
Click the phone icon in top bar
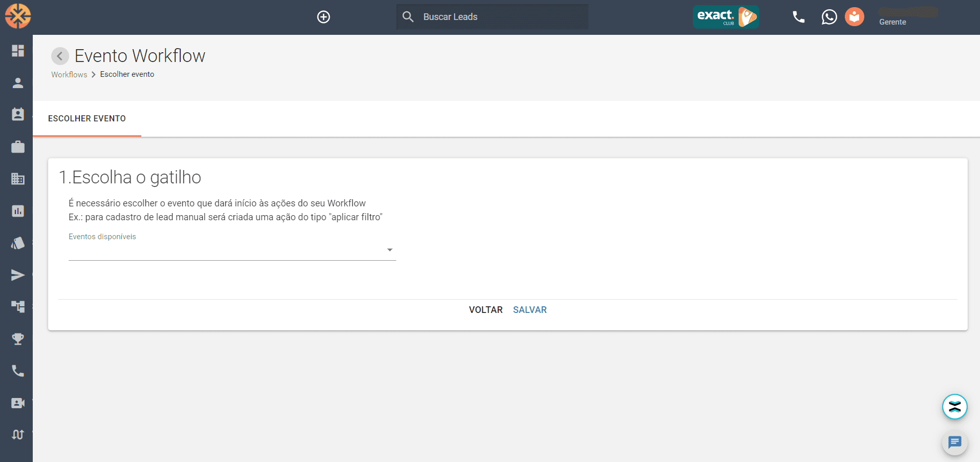coord(798,17)
